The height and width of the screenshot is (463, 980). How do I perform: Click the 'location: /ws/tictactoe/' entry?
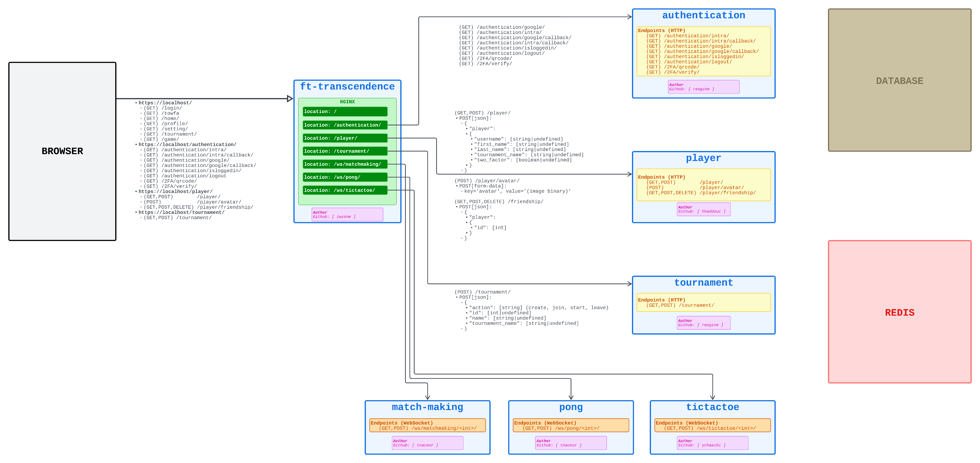pyautogui.click(x=345, y=190)
